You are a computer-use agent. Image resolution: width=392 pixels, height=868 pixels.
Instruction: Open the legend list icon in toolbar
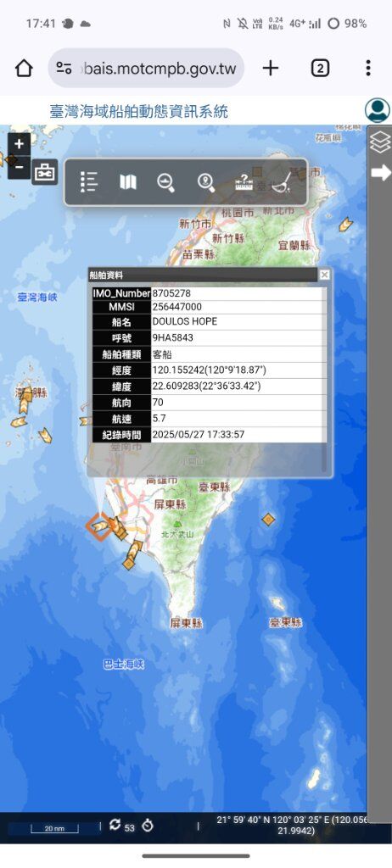click(x=89, y=181)
